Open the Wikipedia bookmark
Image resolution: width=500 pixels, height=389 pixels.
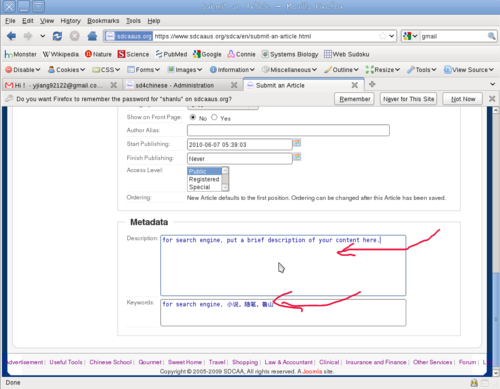60,54
